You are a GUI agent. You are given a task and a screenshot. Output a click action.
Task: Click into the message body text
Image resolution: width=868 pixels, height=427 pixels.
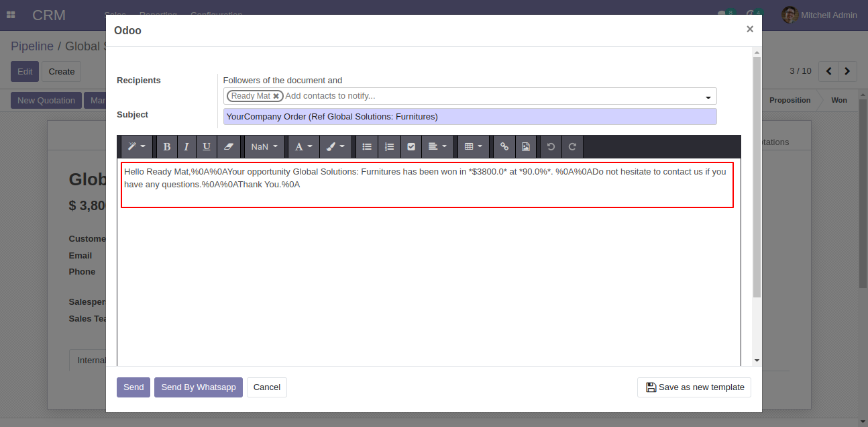click(x=427, y=178)
